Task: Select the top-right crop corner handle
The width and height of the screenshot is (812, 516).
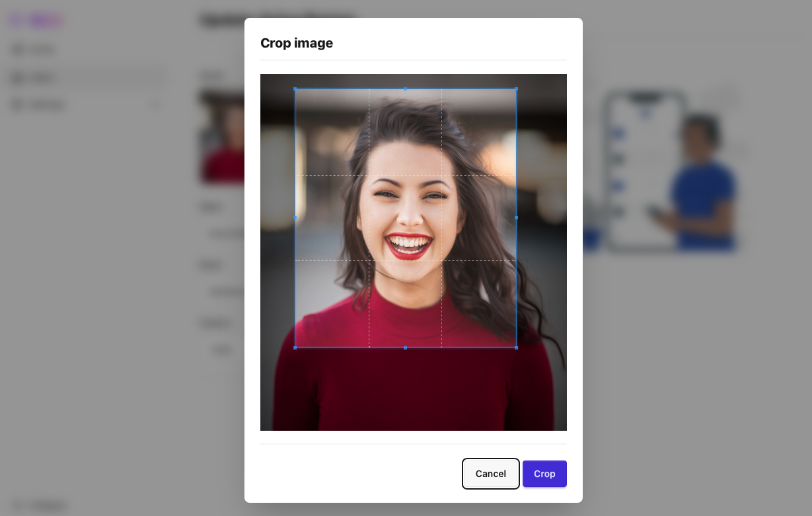Action: coord(516,89)
